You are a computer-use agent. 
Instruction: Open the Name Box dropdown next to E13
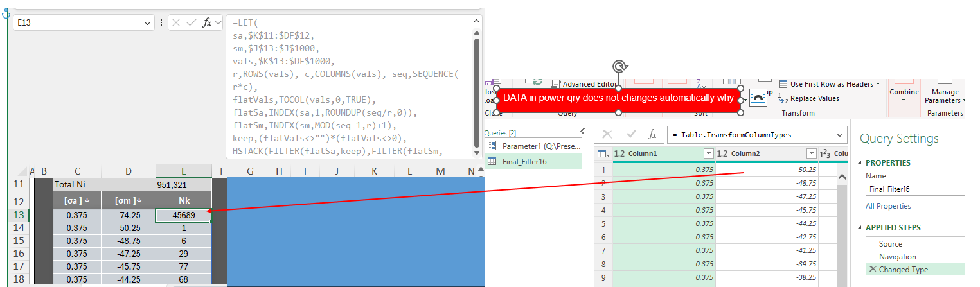(x=148, y=22)
